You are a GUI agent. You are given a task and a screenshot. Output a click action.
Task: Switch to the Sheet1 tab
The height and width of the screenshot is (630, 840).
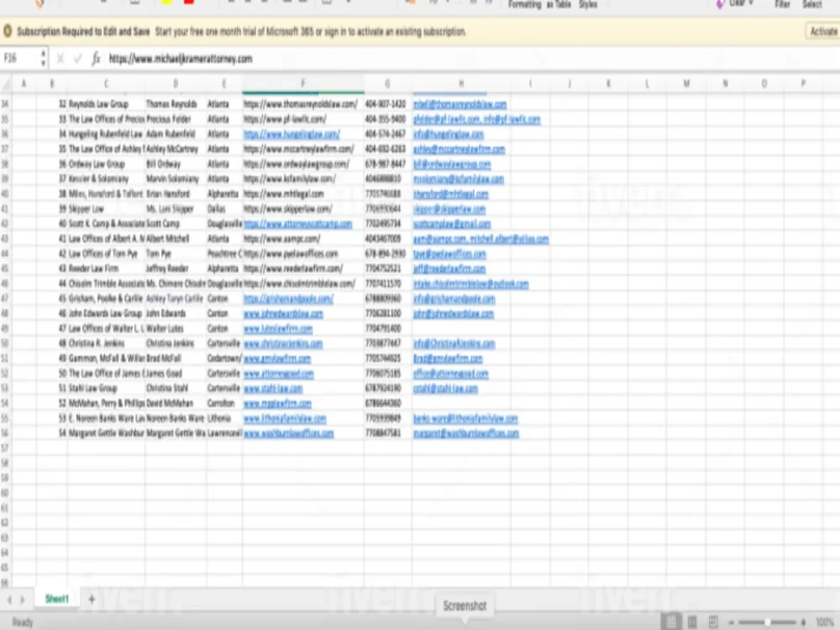(57, 599)
